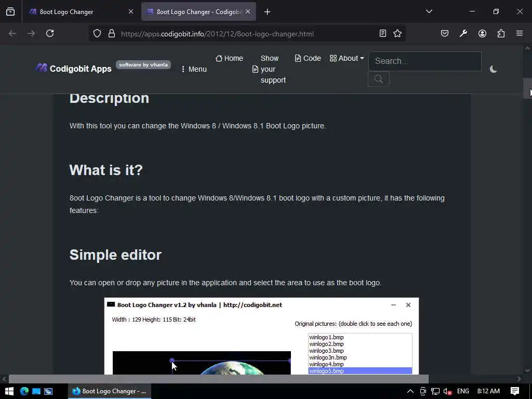Click the Codigobit Apps logo link
This screenshot has height=399, width=532.
pos(74,69)
